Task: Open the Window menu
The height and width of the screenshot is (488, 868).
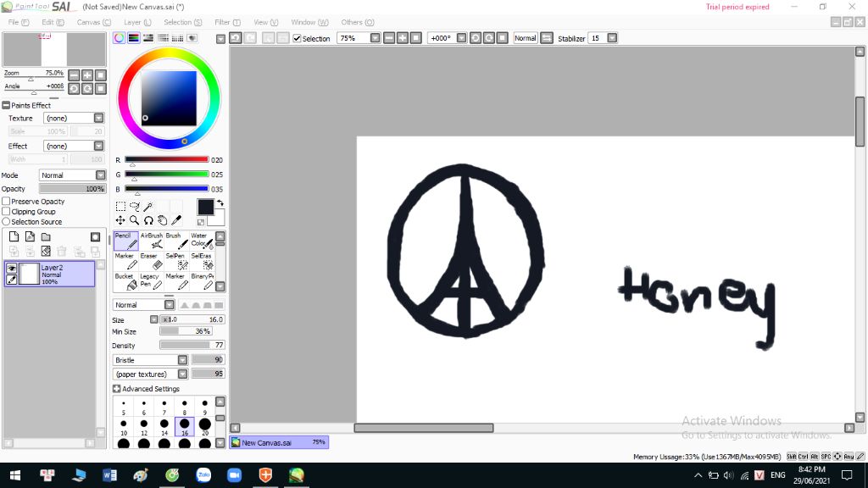Action: pos(309,22)
